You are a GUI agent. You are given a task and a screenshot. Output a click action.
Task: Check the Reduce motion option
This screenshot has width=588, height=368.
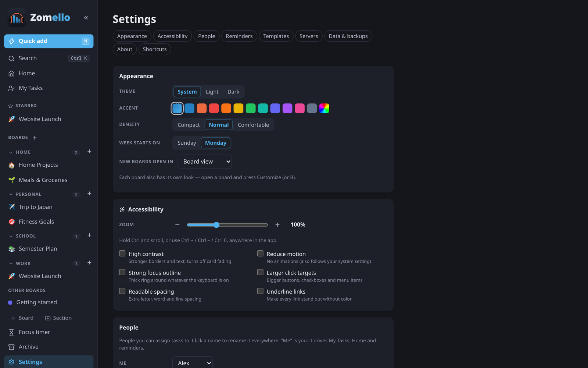click(260, 254)
